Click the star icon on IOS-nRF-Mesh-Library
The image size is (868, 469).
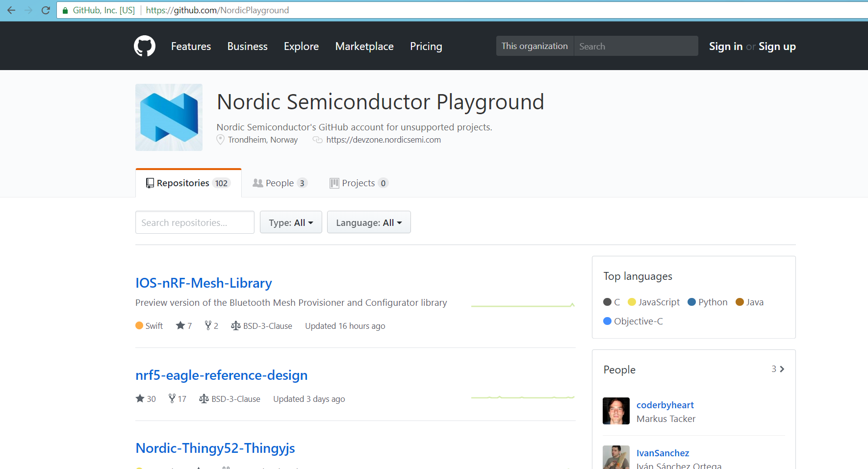click(x=180, y=325)
